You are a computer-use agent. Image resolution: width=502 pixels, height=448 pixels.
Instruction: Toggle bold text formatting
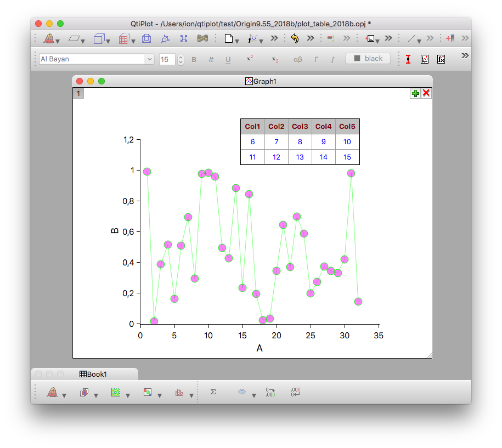tap(194, 59)
